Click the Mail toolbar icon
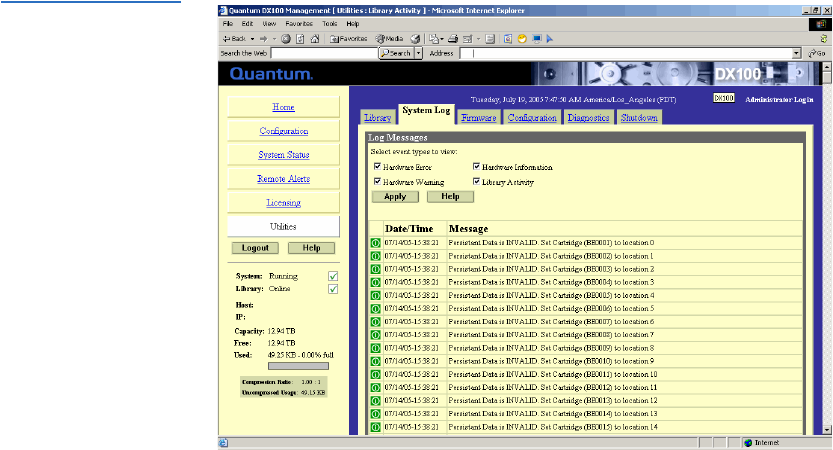833x450 pixels. coord(434,38)
